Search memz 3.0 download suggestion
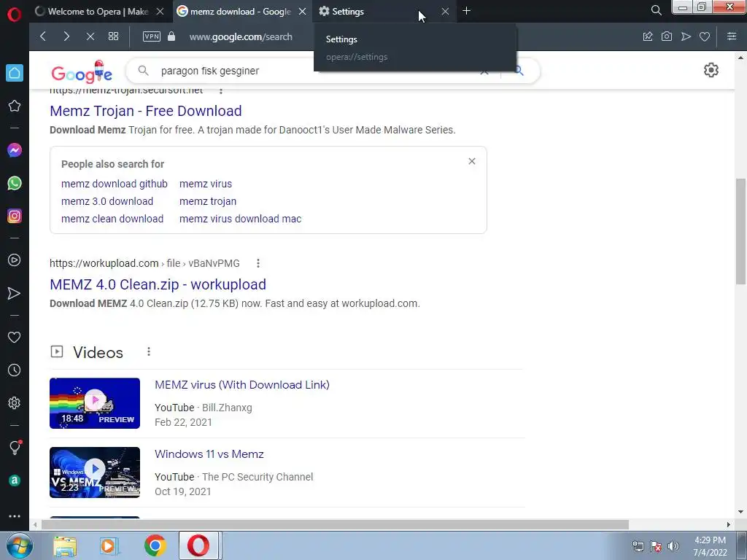The image size is (747, 560). point(107,201)
